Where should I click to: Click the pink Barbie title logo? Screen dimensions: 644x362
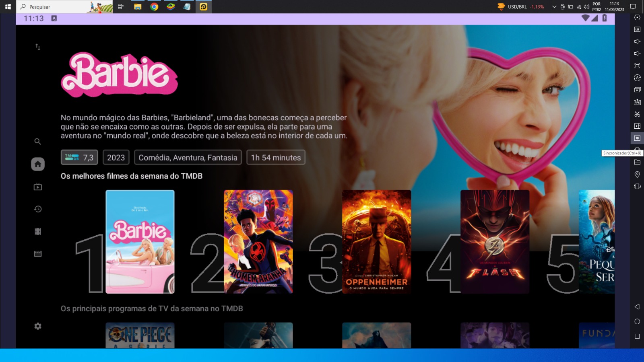tap(119, 75)
